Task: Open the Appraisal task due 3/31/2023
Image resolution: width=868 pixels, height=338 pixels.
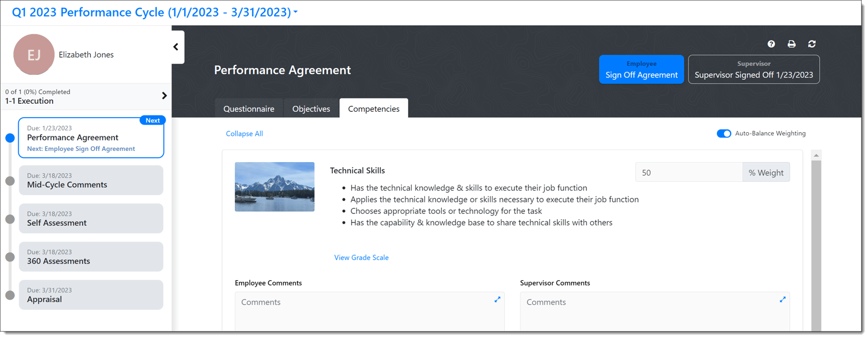Action: coord(91,295)
